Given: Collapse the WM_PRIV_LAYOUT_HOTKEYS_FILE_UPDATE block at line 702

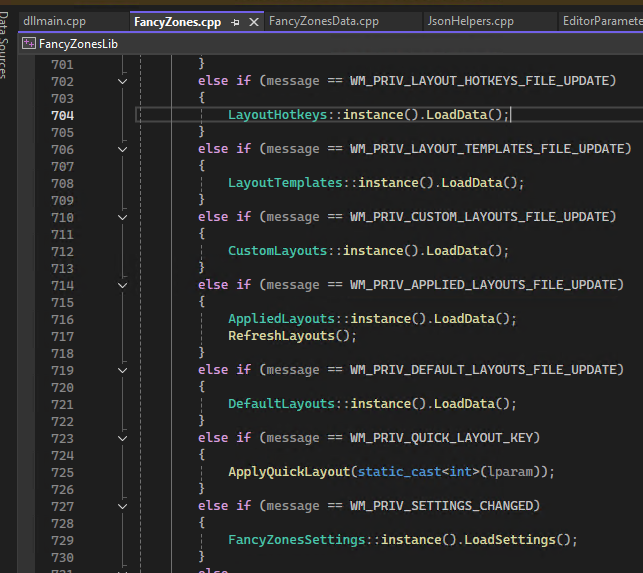Looking at the screenshot, I should pos(123,81).
